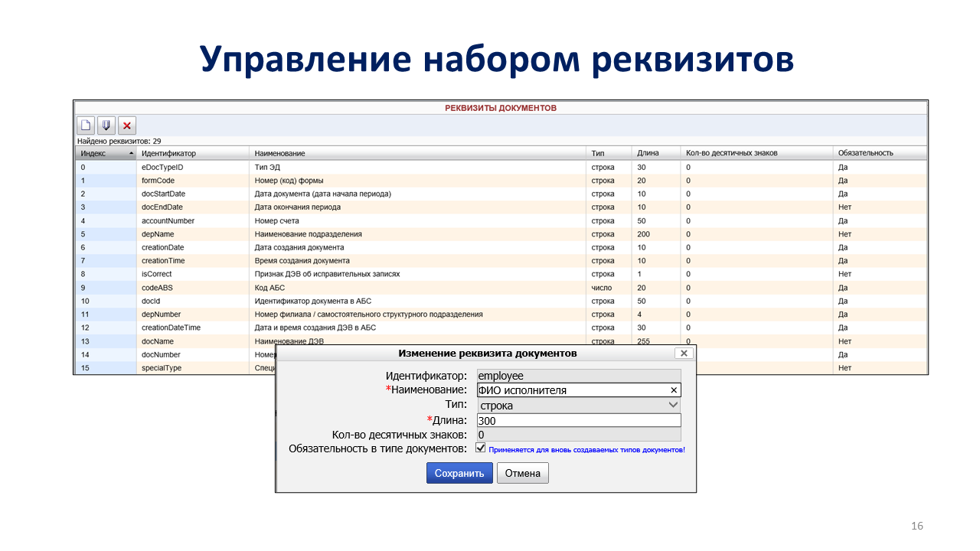Screen dimensions: 980x551
Task: Click the edit requisite pencil icon
Action: (106, 125)
